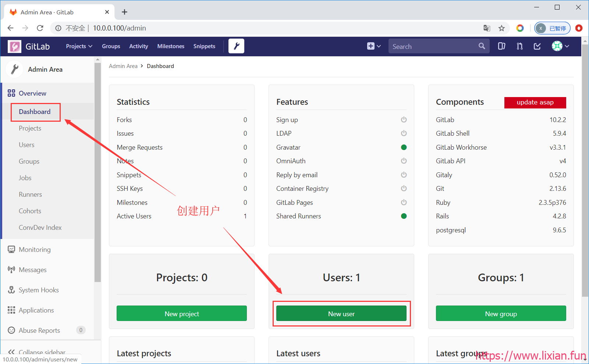Click the user avatar in navbar

tap(557, 46)
